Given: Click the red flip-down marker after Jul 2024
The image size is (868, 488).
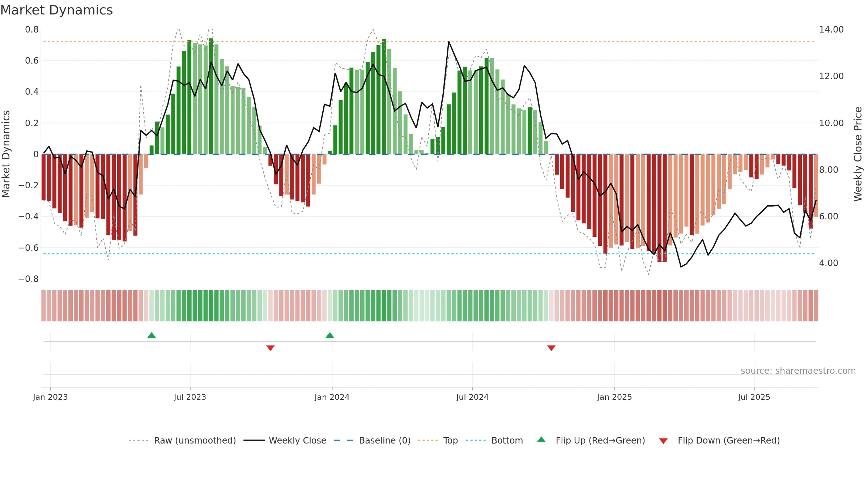Looking at the screenshot, I should point(551,348).
